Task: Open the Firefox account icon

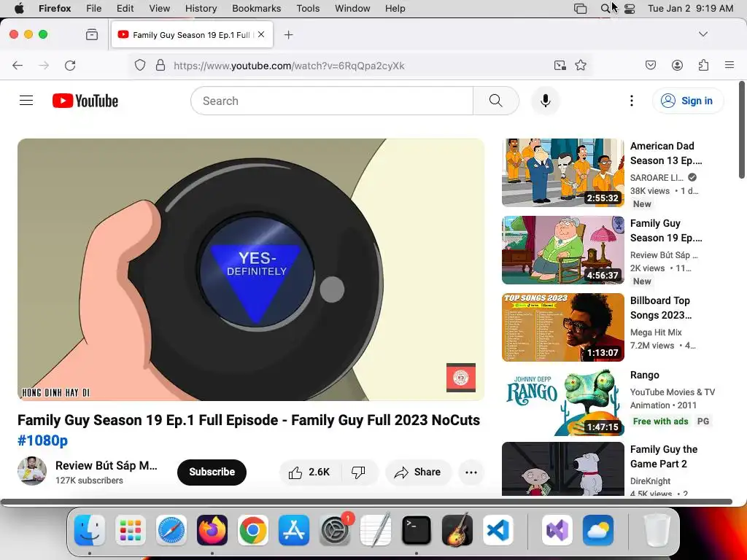Action: tap(677, 65)
